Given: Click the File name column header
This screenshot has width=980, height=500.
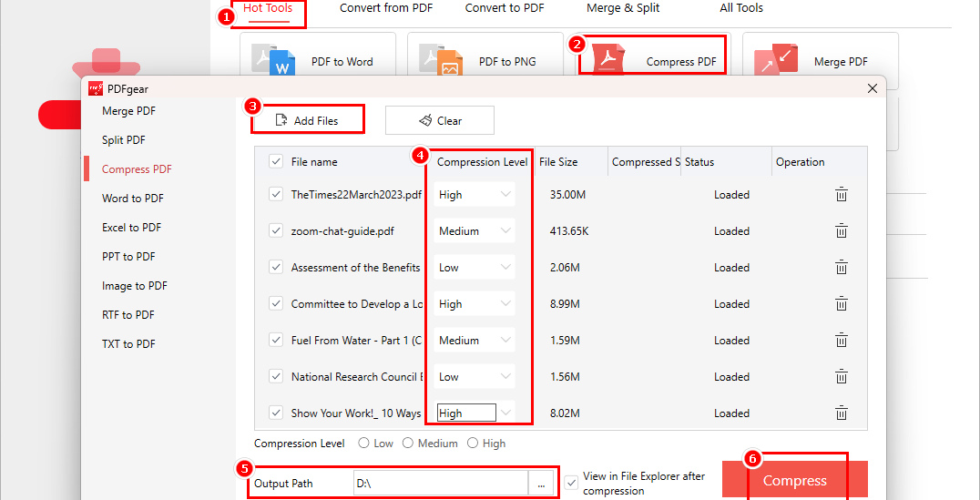Looking at the screenshot, I should [x=313, y=162].
